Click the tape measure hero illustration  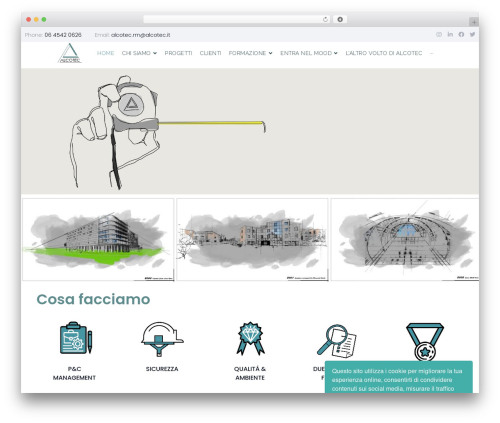pyautogui.click(x=168, y=132)
